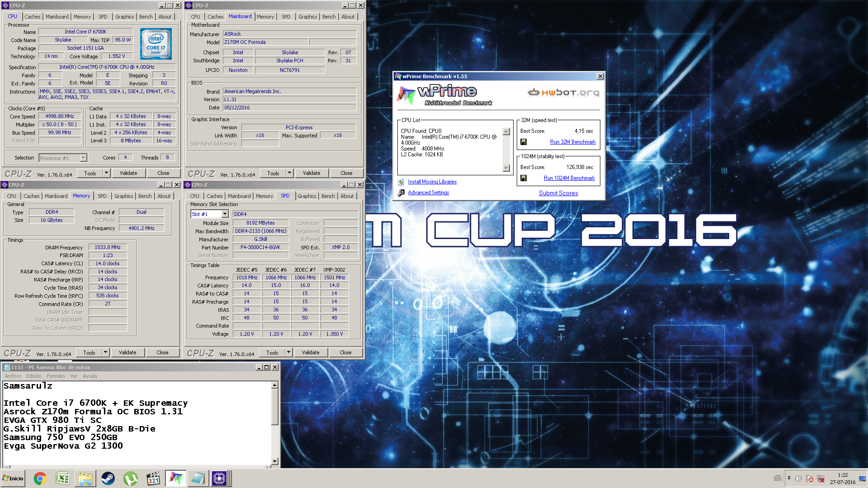Click the save icon beside Run 1024M Benchmark
The image size is (868, 488).
coord(524,178)
